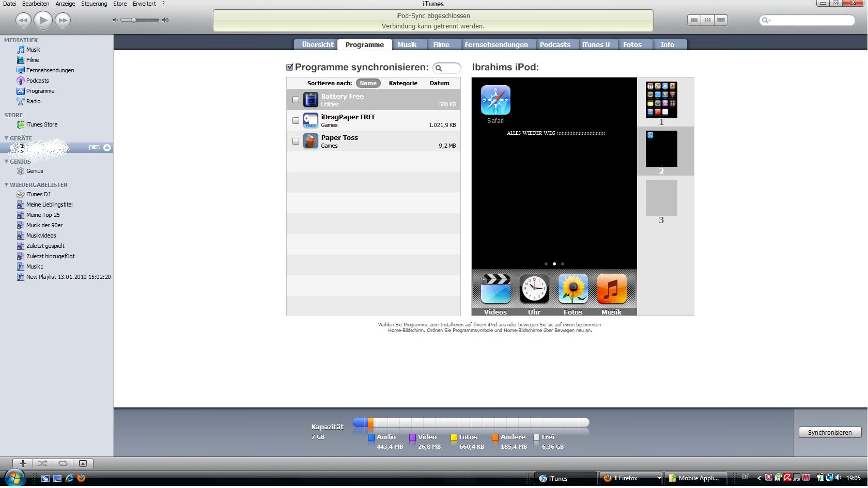Open Programme in the sidebar
The image size is (868, 488).
click(40, 91)
